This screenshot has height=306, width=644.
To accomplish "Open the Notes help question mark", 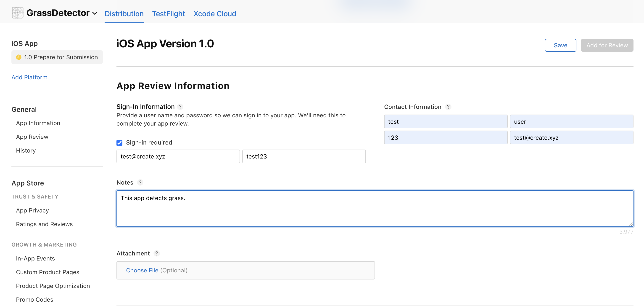I will coord(140,183).
